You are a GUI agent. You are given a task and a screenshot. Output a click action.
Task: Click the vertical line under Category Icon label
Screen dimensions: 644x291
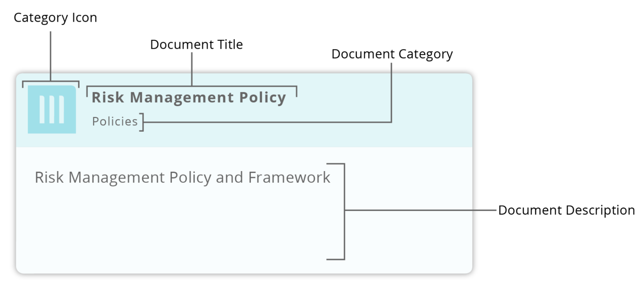(51, 55)
